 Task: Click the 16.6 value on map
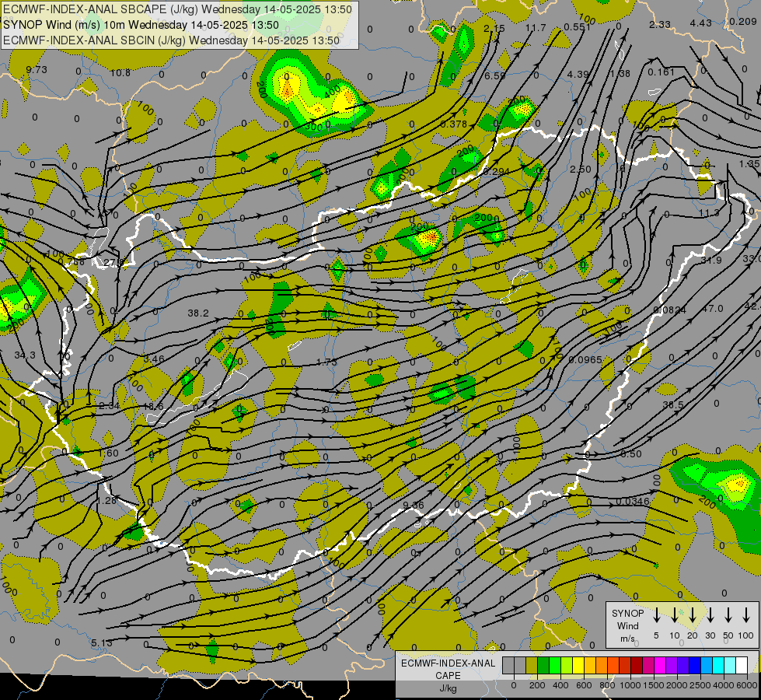pyautogui.click(x=153, y=407)
